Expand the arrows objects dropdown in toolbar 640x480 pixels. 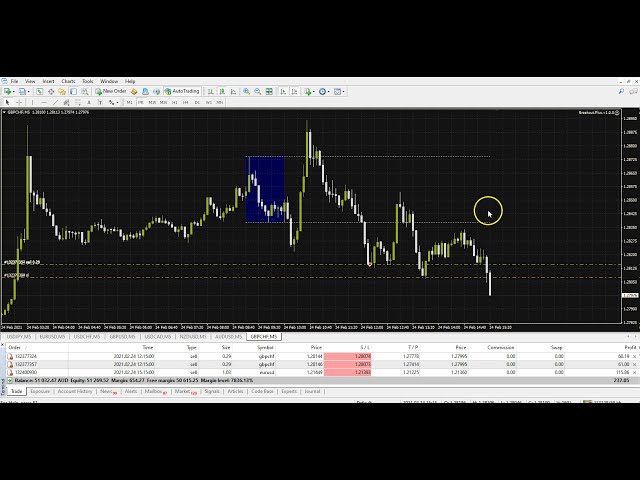pos(116,102)
